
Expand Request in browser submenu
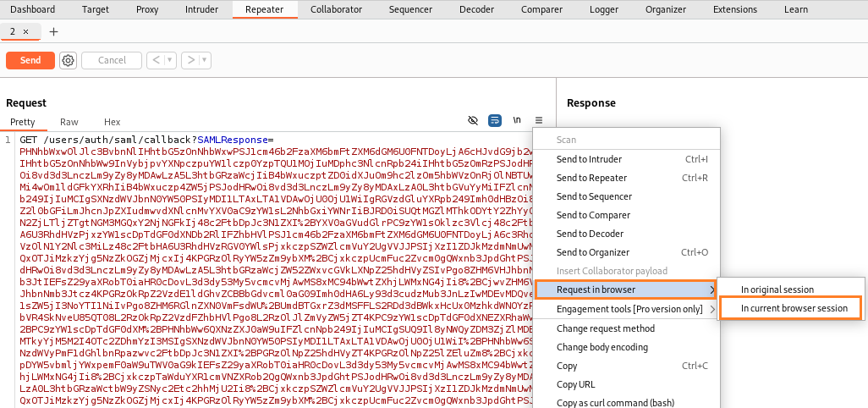coord(626,289)
